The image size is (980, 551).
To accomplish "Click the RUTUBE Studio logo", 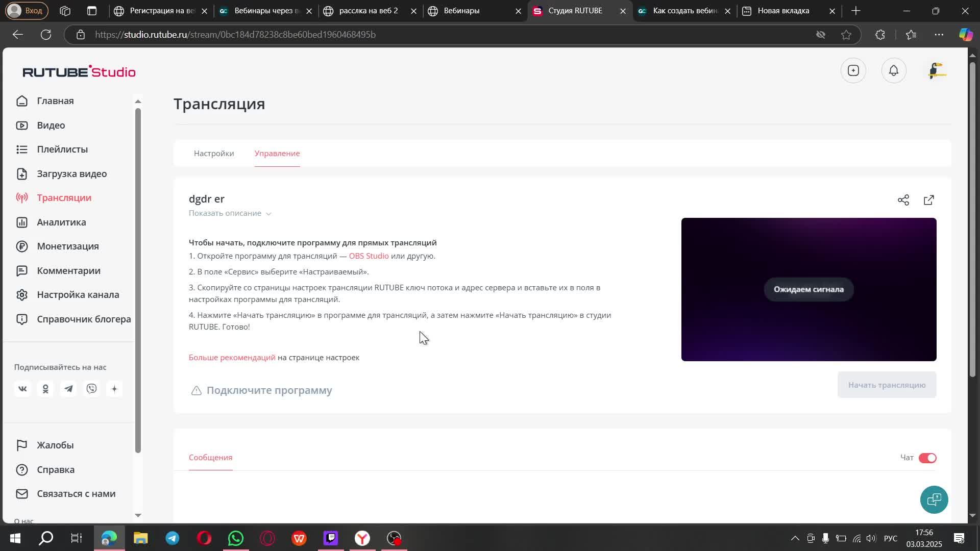I will pyautogui.click(x=79, y=71).
